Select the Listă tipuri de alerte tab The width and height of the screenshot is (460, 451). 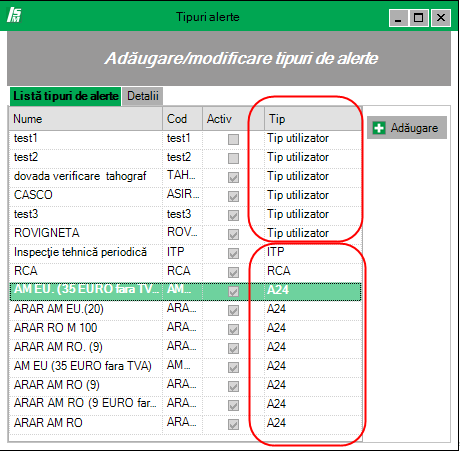(x=66, y=96)
